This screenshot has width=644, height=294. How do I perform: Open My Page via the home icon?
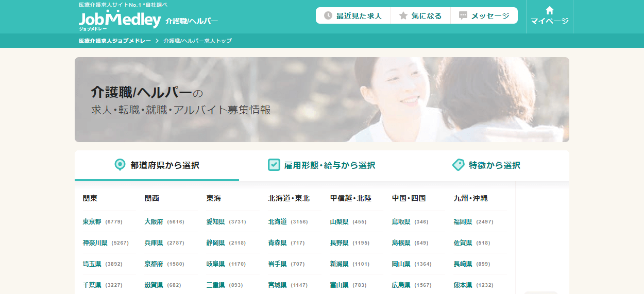[549, 11]
